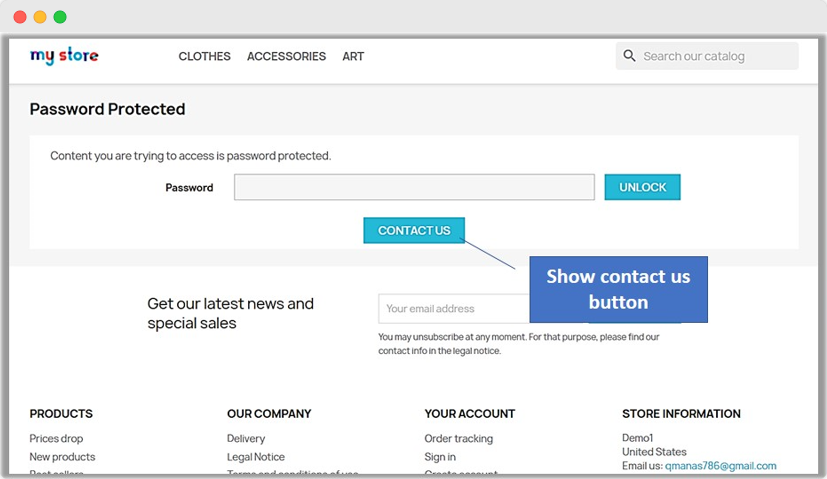Go to the New products link
Screen dimensions: 827x479
click(x=62, y=457)
